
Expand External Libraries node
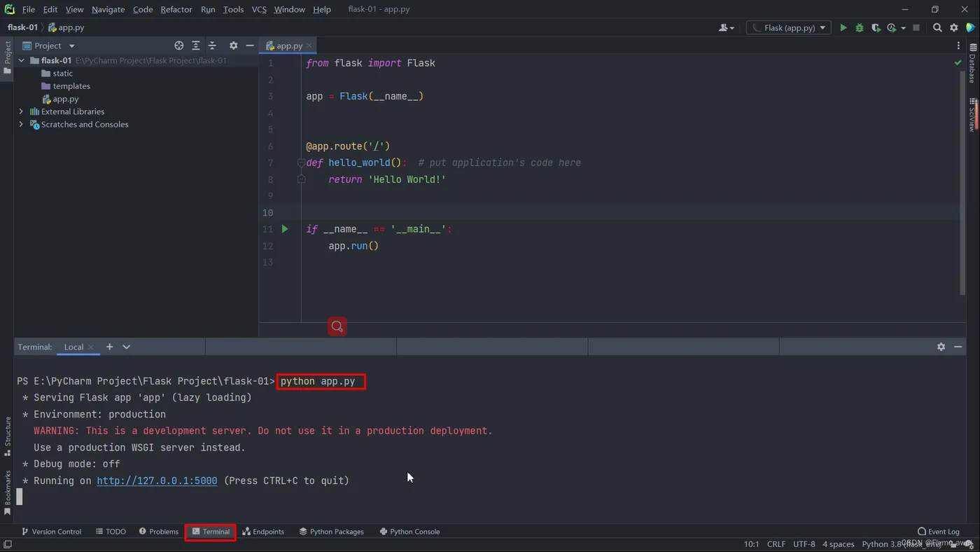[x=21, y=112]
